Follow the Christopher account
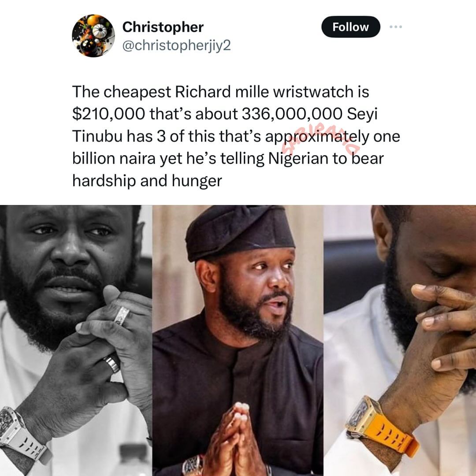This screenshot has width=476, height=476. pyautogui.click(x=351, y=27)
